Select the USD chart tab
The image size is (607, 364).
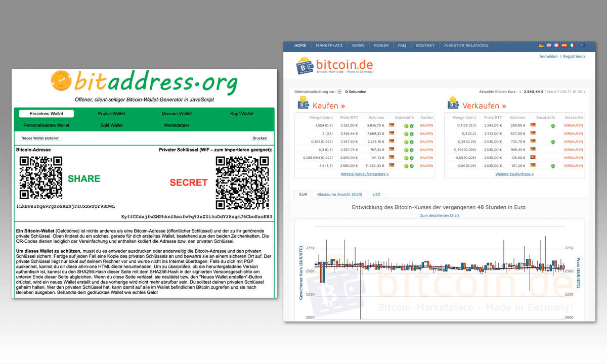click(377, 194)
